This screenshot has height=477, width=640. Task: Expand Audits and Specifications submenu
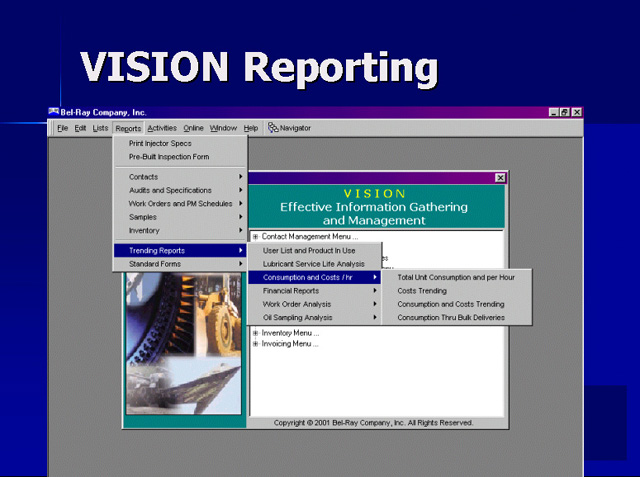click(180, 190)
